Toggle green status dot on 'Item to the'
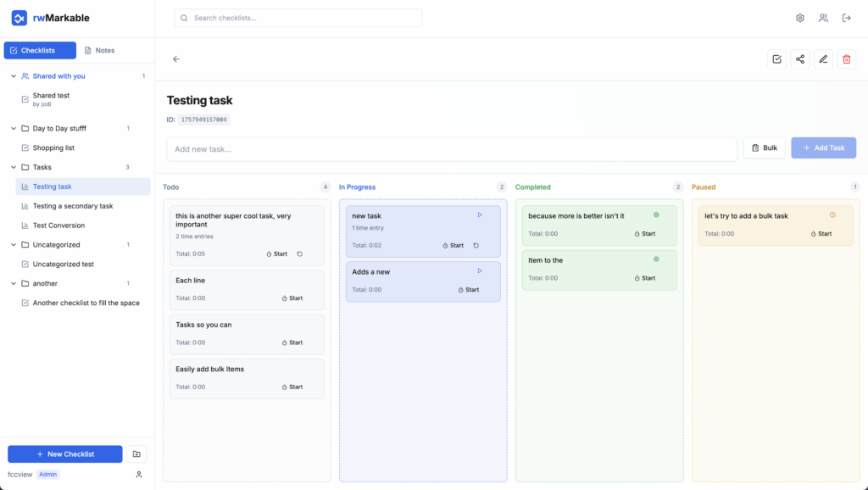The height and width of the screenshot is (490, 868). [x=655, y=259]
